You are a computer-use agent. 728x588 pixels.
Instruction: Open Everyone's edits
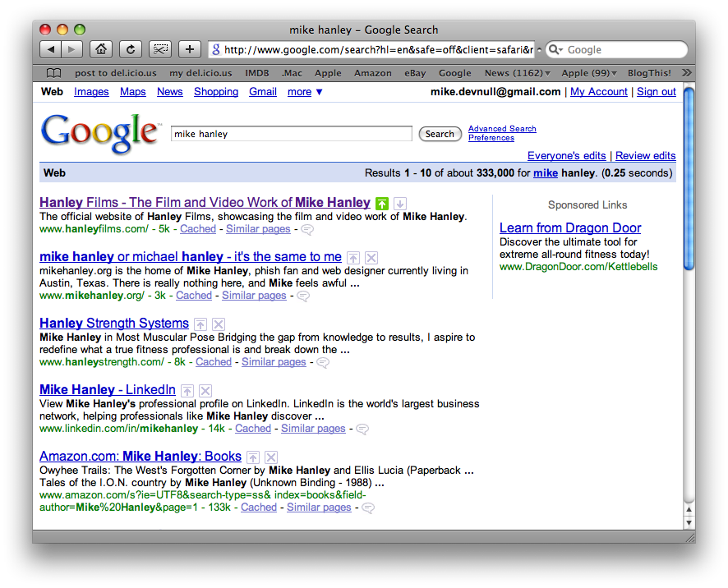[x=566, y=156]
